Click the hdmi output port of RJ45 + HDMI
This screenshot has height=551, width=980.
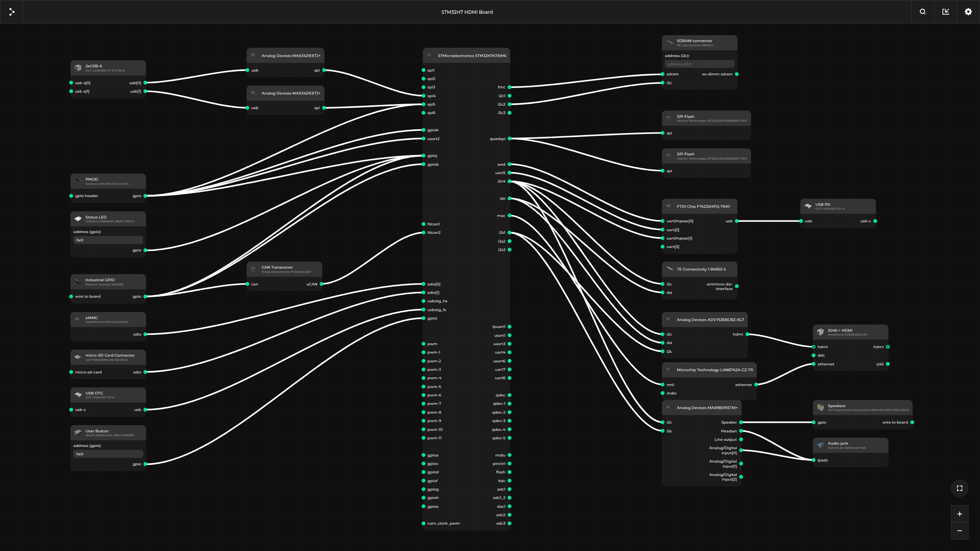(x=888, y=347)
